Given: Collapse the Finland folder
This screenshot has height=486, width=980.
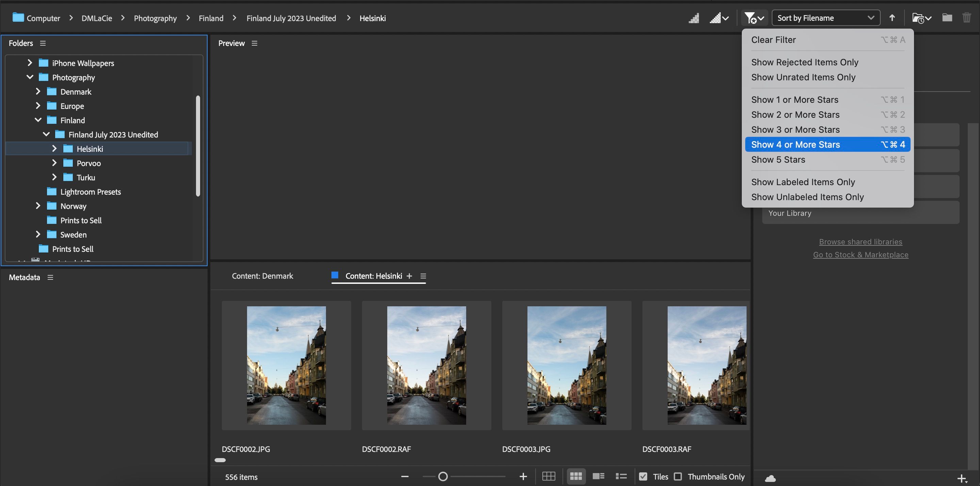Looking at the screenshot, I should click(38, 120).
